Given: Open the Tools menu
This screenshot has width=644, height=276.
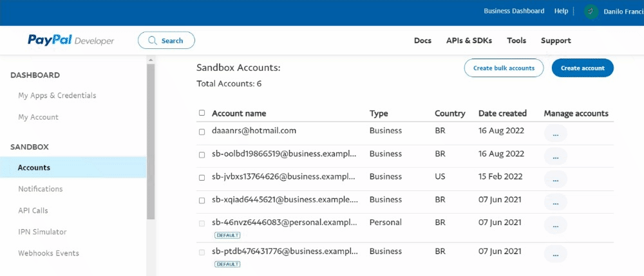Looking at the screenshot, I should pos(516,41).
